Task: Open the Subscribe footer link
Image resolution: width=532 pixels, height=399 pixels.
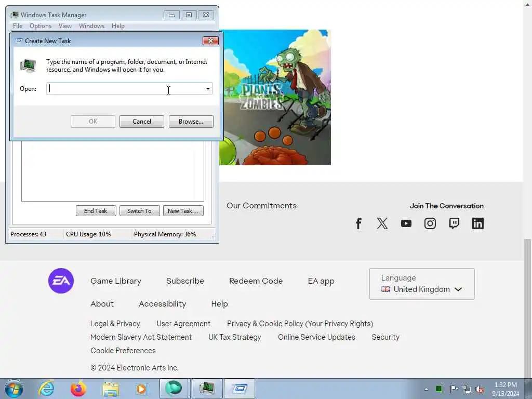Action: point(185,281)
